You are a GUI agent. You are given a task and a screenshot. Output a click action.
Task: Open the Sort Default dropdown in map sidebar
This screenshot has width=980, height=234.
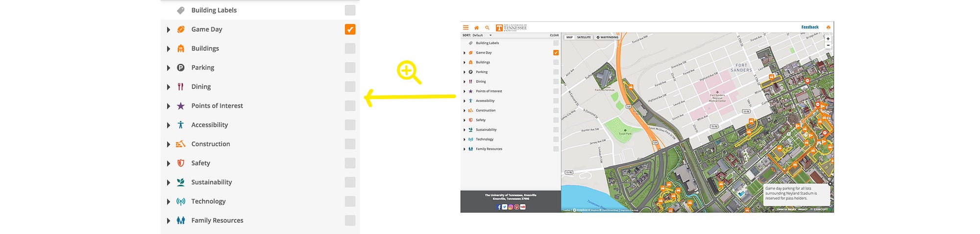(x=482, y=35)
